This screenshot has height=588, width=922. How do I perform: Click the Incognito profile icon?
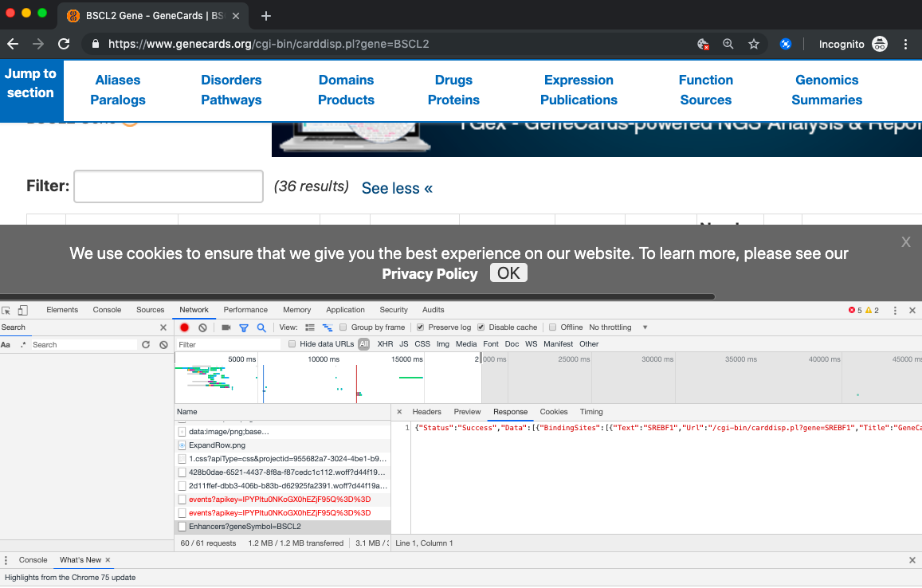[880, 44]
